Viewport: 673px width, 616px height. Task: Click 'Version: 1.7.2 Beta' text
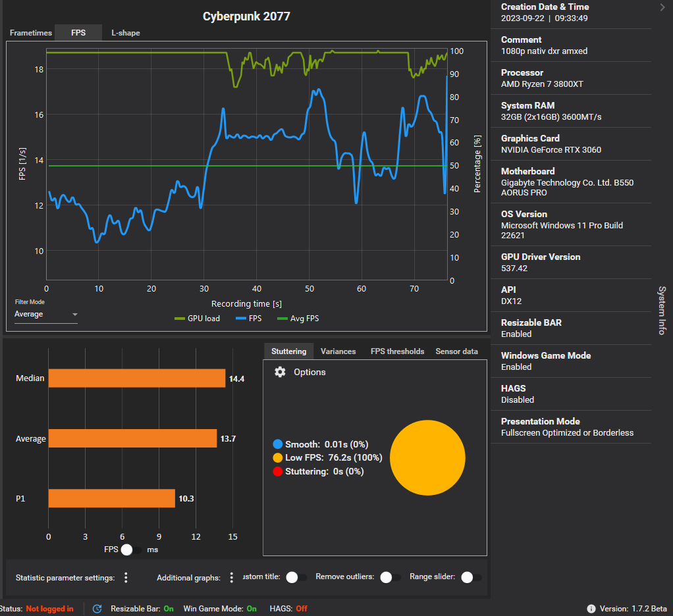633,609
